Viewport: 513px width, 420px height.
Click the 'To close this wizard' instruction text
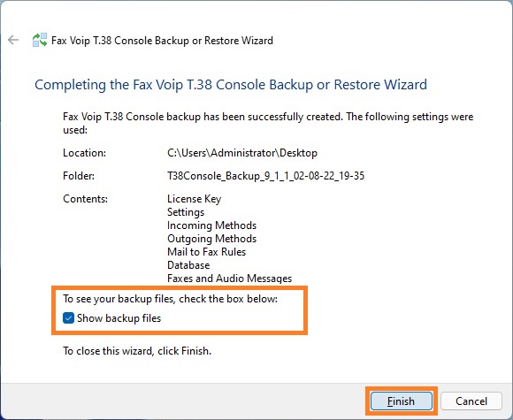tap(137, 351)
